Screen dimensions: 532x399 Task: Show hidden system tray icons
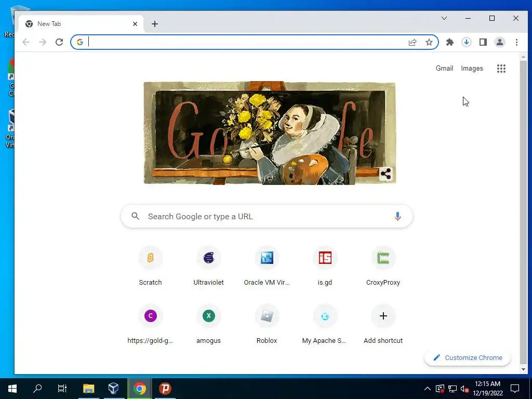pyautogui.click(x=428, y=389)
